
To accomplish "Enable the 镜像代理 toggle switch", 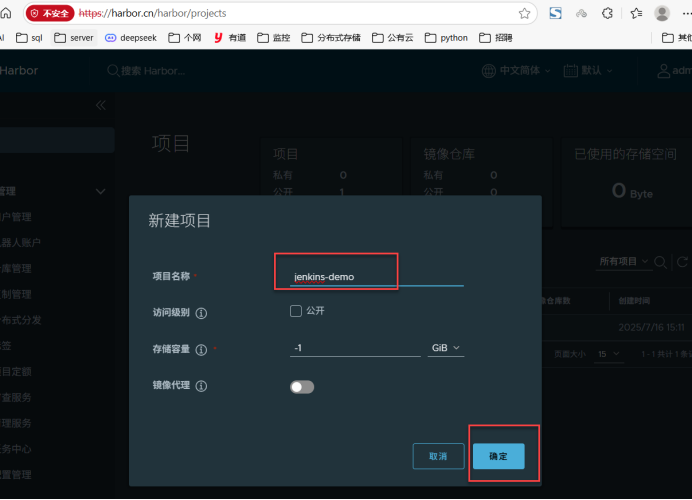I will point(301,386).
